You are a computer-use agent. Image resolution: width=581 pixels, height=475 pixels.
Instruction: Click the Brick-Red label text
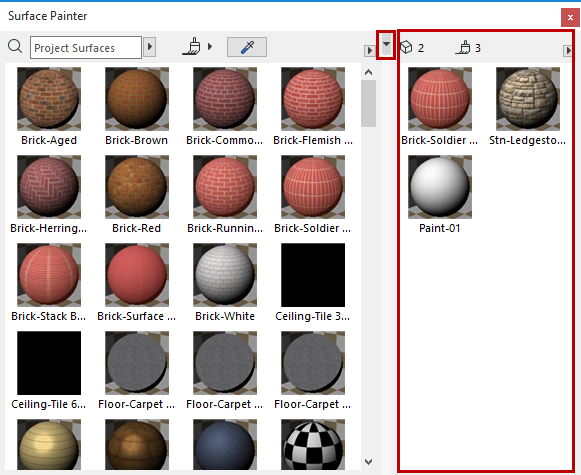[137, 228]
